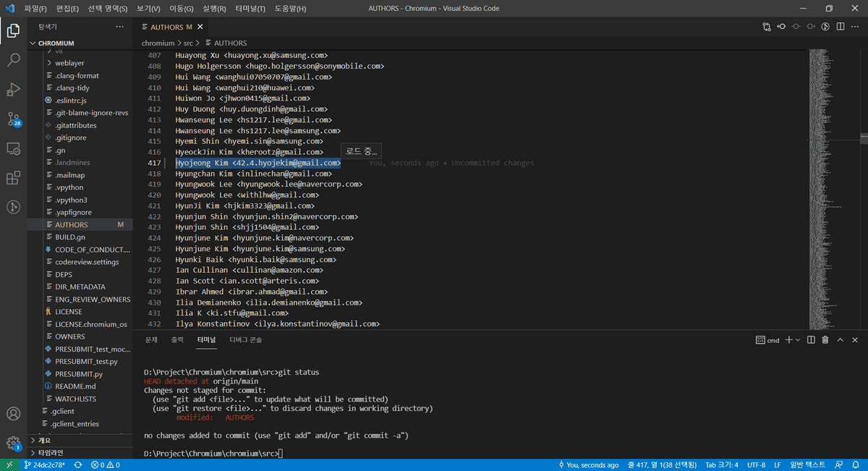Change the LF end-of-line sequence setting
The width and height of the screenshot is (868, 471).
pyautogui.click(x=778, y=464)
